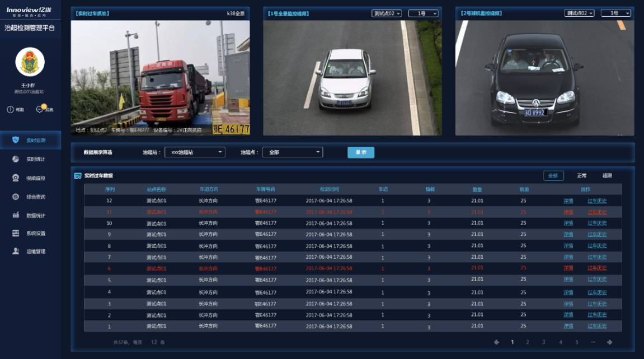Open help via the 帮助 icon
Viewport: 644px width, 359px height.
point(10,109)
